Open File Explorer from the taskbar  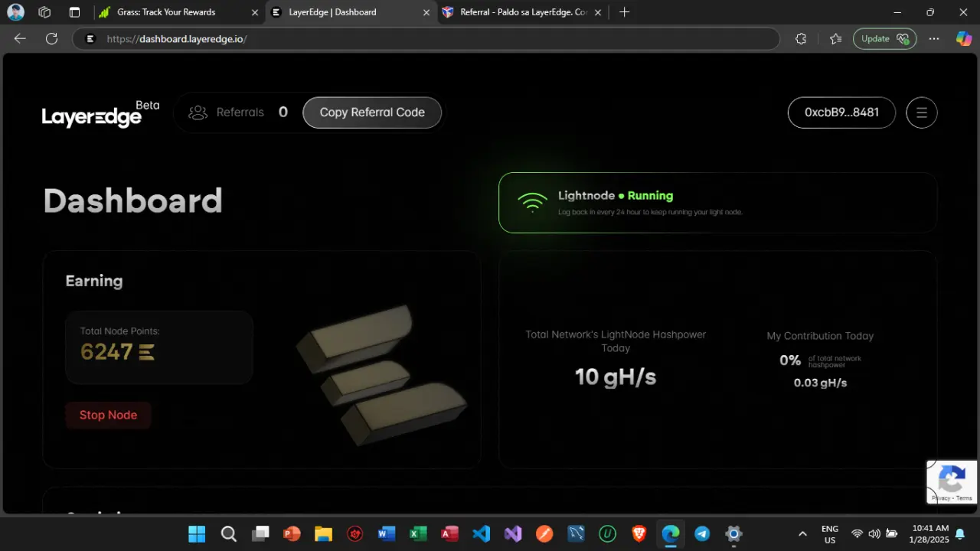[323, 533]
